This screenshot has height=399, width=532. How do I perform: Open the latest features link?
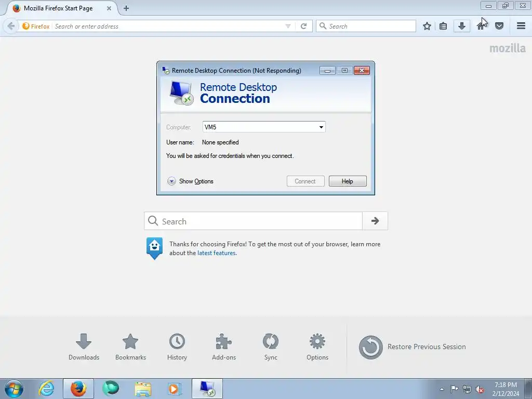pos(217,253)
